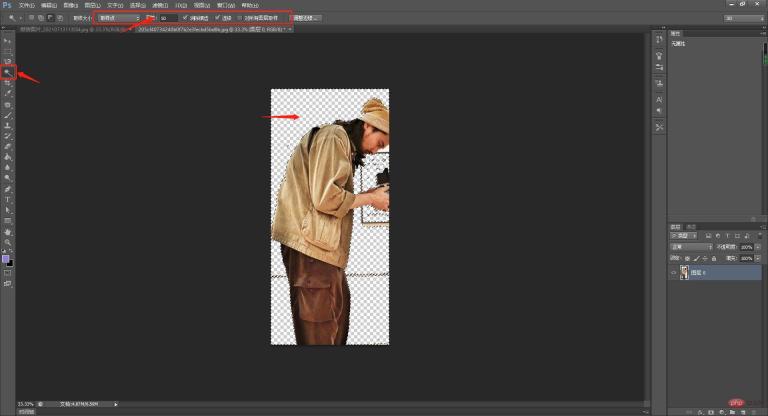Select the Eyedropper tool
The height and width of the screenshot is (416, 768).
point(7,94)
